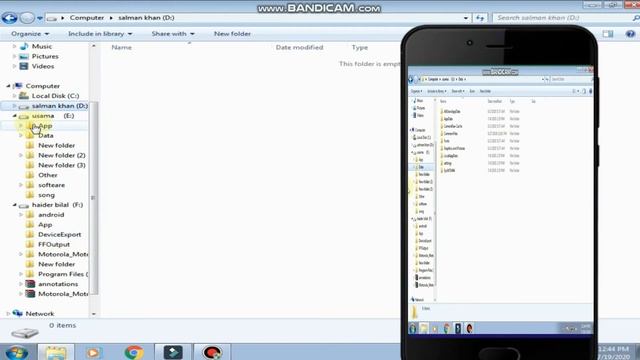
Task: Collapse the usama (E:) drive node
Action: (14, 116)
